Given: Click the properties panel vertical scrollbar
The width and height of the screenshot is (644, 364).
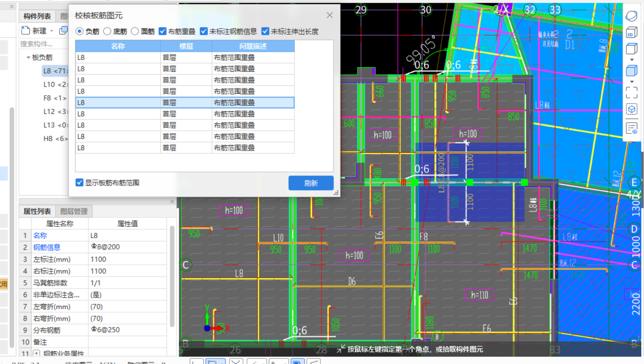Looking at the screenshot, I should point(172,276).
